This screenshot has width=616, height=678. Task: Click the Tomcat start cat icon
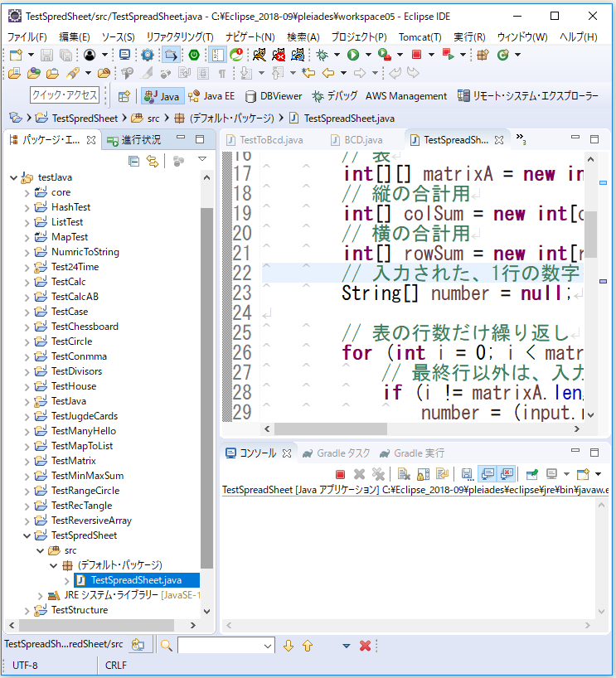[259, 55]
